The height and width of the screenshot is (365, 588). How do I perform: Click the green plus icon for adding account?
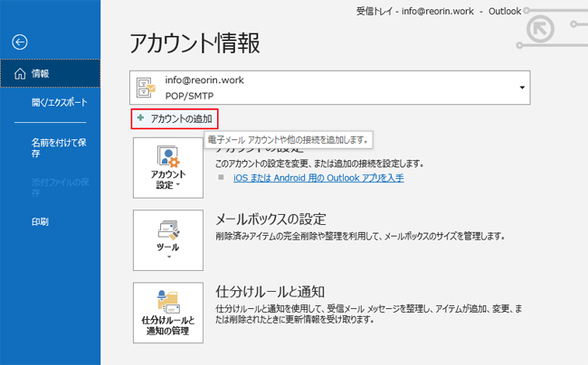point(140,118)
